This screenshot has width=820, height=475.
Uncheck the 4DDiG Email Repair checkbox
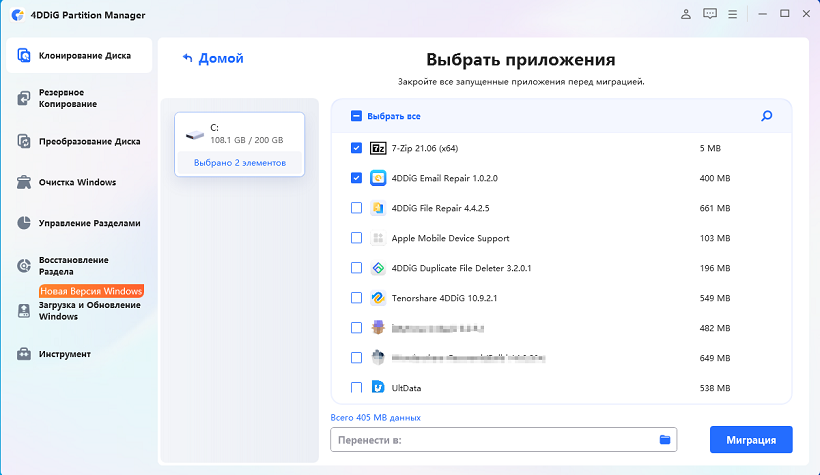(x=356, y=178)
